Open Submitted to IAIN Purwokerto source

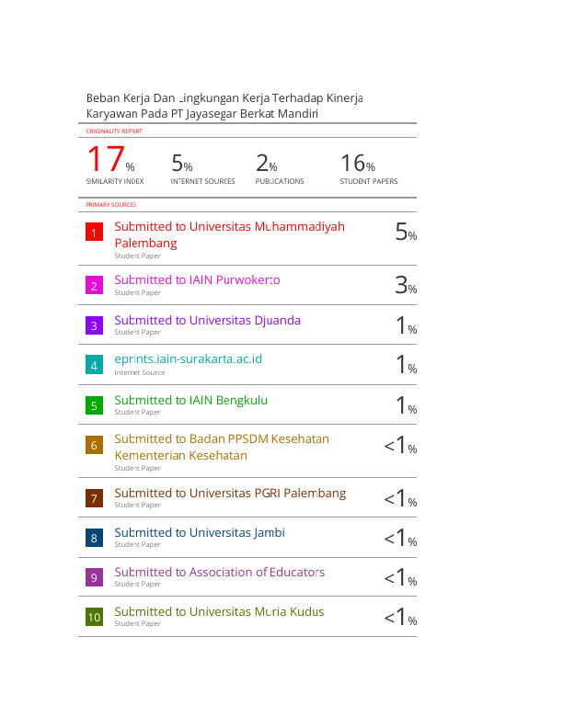(197, 280)
